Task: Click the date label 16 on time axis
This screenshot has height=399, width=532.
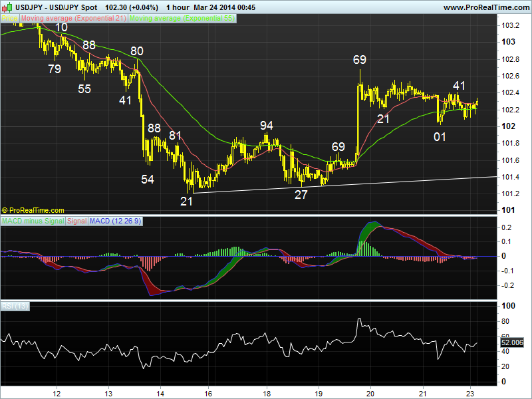Action: (208, 394)
